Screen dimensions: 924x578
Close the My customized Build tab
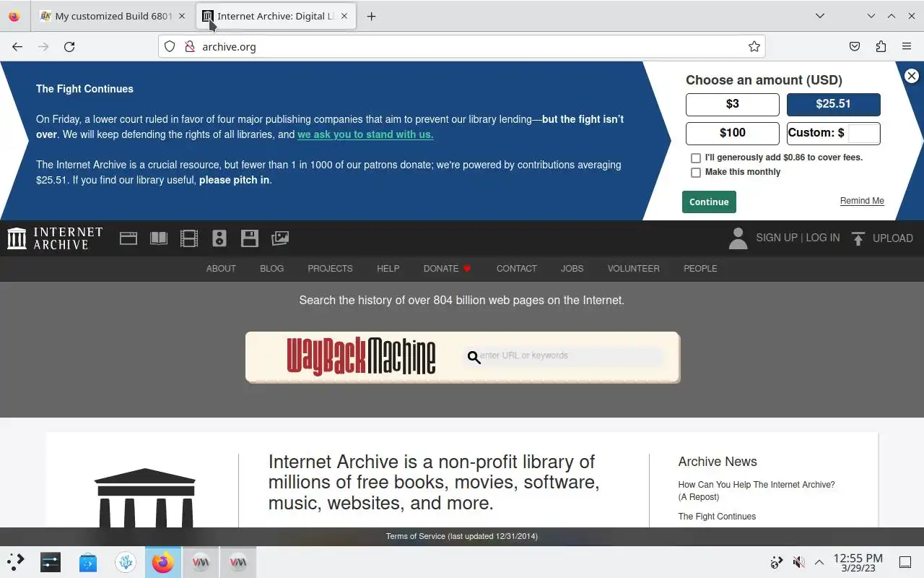pos(181,16)
